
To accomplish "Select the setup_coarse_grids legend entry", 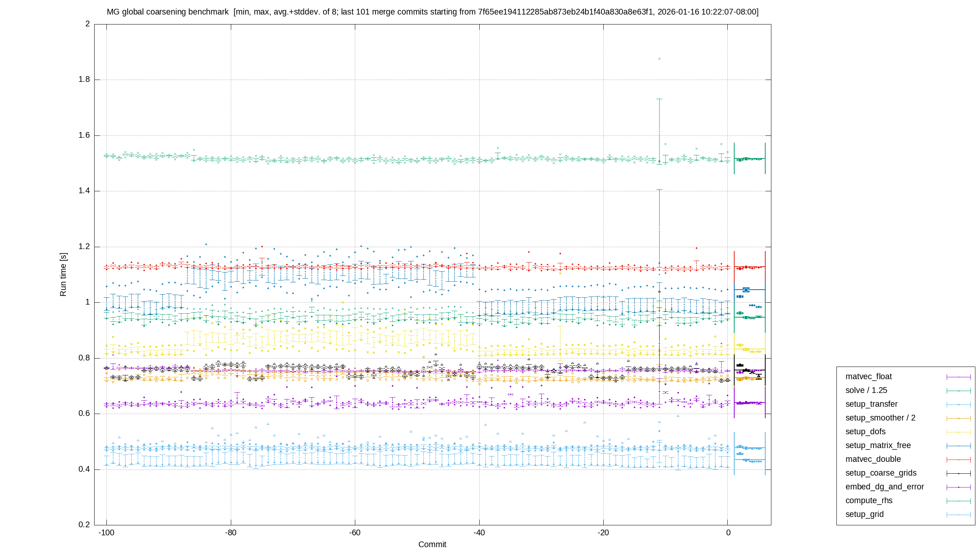I will [x=908, y=473].
